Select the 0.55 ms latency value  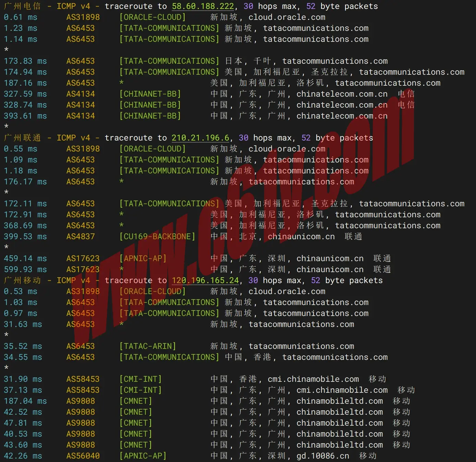[x=21, y=149]
